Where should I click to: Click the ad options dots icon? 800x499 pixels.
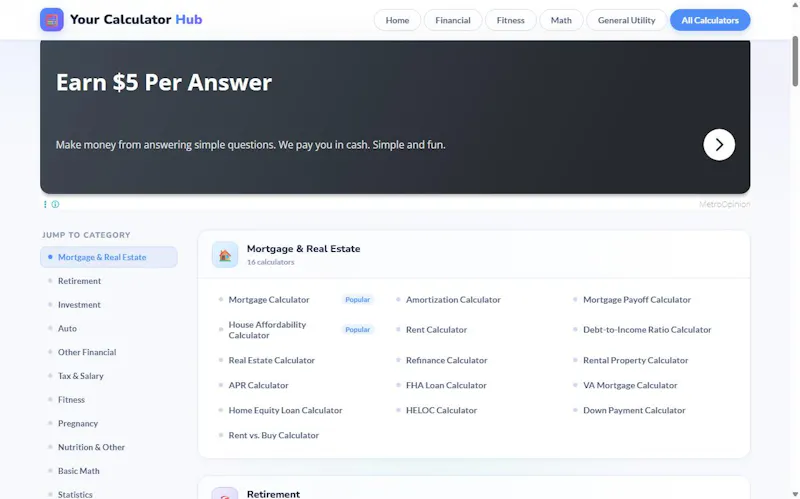point(45,204)
